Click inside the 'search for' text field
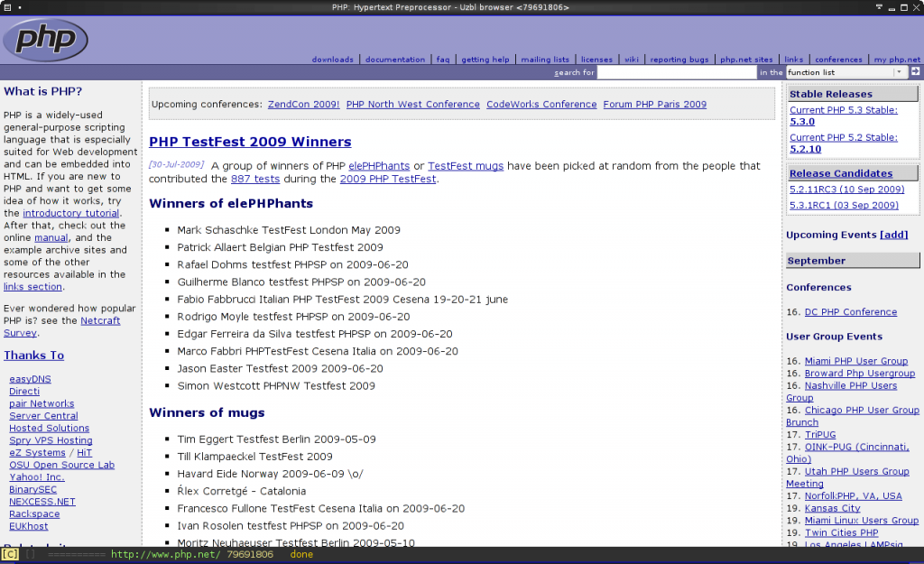The height and width of the screenshot is (564, 924). click(677, 72)
